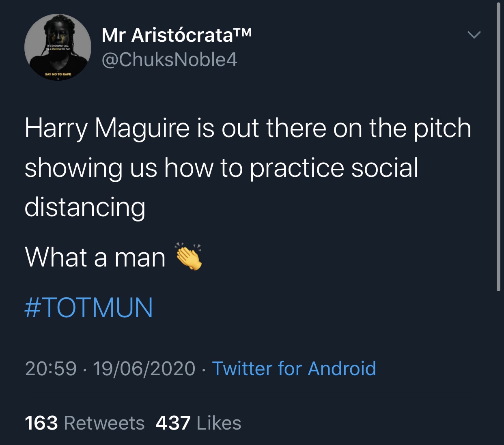Click "SAY NO TO RAPE" avatar caption
Screen dimensions: 504x445
[58, 75]
